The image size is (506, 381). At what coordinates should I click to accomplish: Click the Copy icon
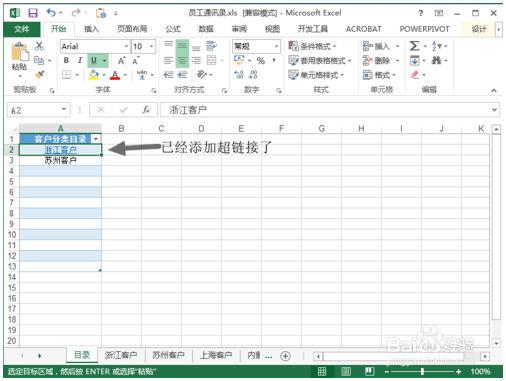pyautogui.click(x=39, y=60)
